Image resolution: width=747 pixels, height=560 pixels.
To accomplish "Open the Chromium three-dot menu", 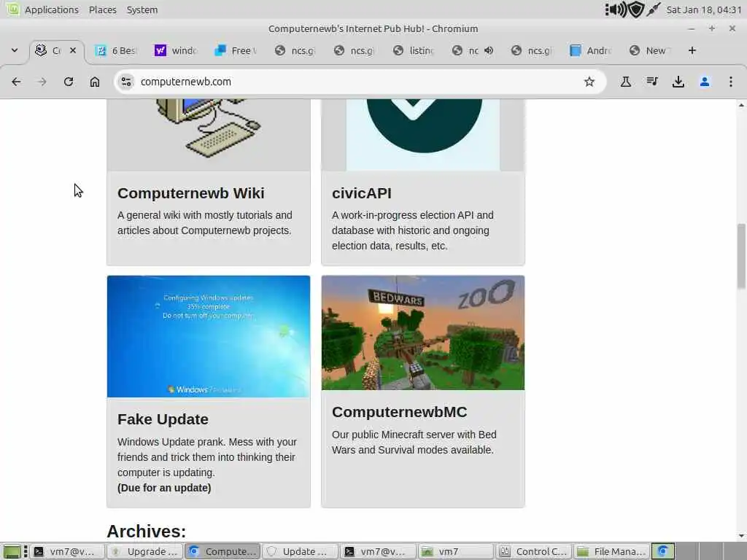I will click(x=731, y=82).
